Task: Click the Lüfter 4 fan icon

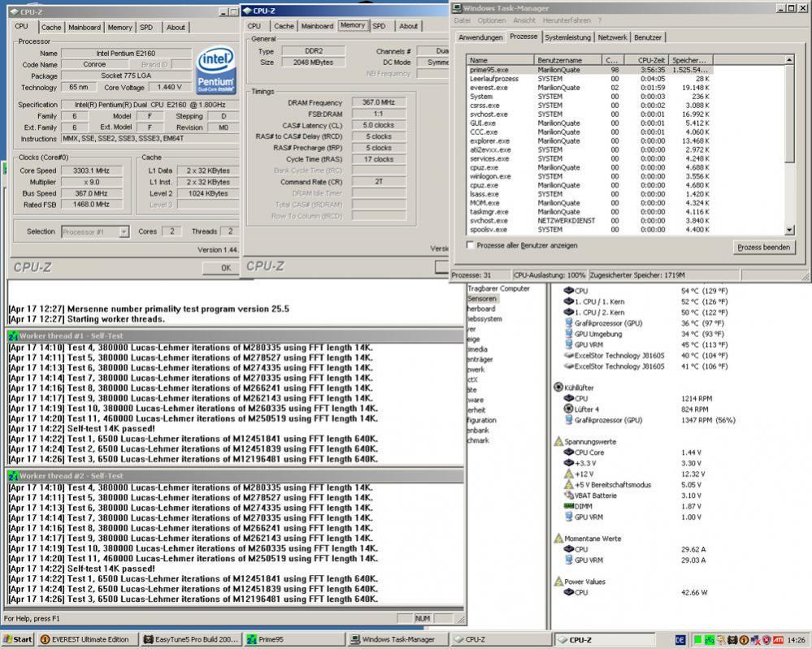Action: pyautogui.click(x=568, y=409)
